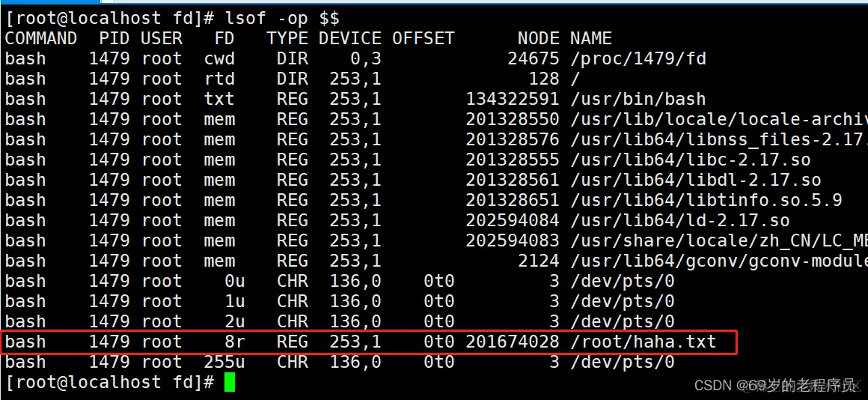Click the DEVICE column header
868x400 pixels.
point(350,38)
